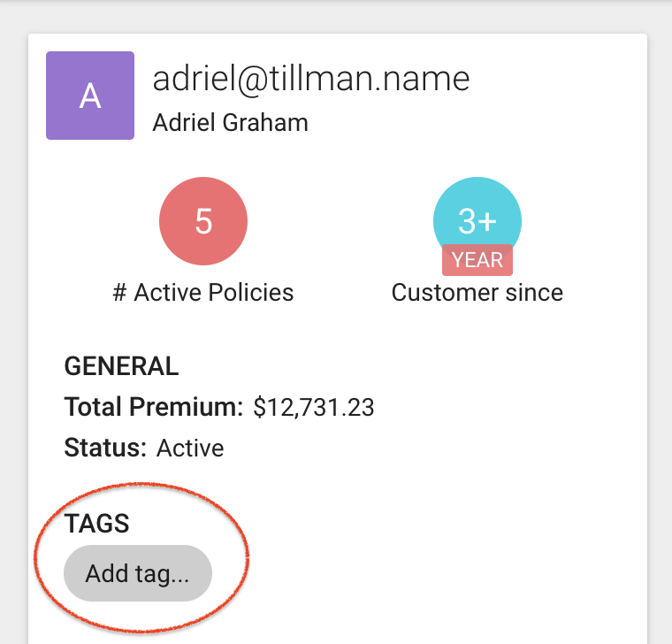Click the 'Active' status value
This screenshot has height=644, width=672.
pos(190,448)
